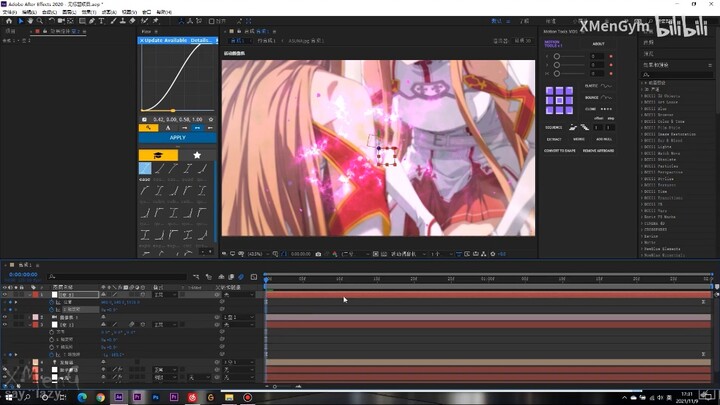Click the star icon beside the curve values
The width and height of the screenshot is (720, 405).
coord(211,119)
